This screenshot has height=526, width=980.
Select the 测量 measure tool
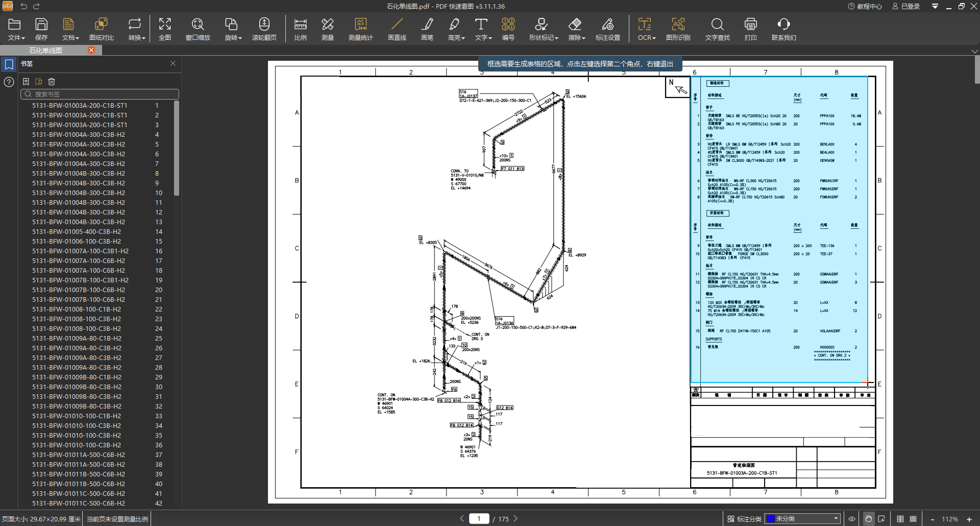(327, 29)
